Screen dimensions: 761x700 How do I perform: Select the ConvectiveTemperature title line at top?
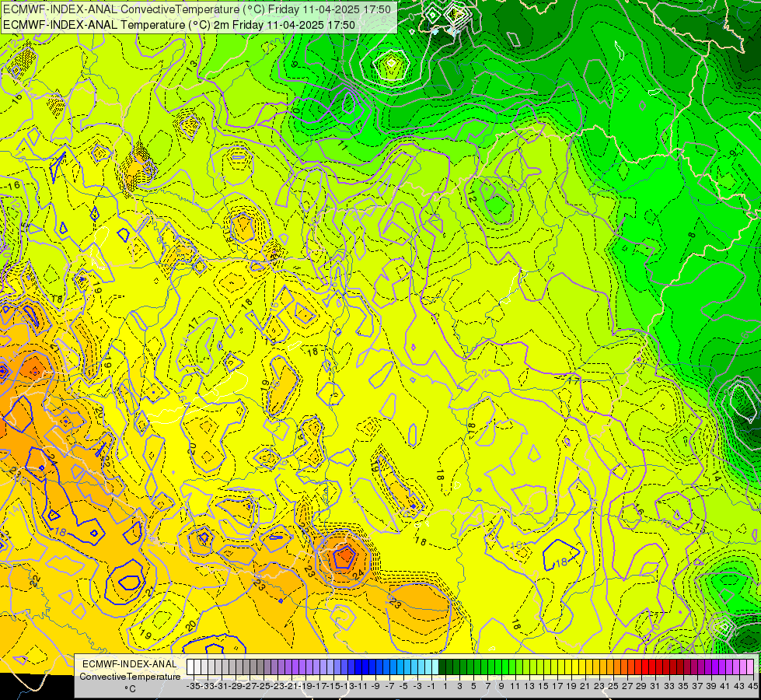pyautogui.click(x=196, y=9)
